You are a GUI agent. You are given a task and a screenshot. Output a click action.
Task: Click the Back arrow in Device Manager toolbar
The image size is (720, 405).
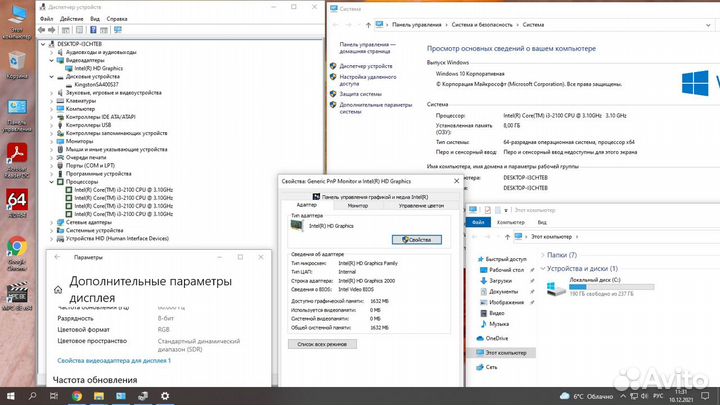[x=42, y=30]
